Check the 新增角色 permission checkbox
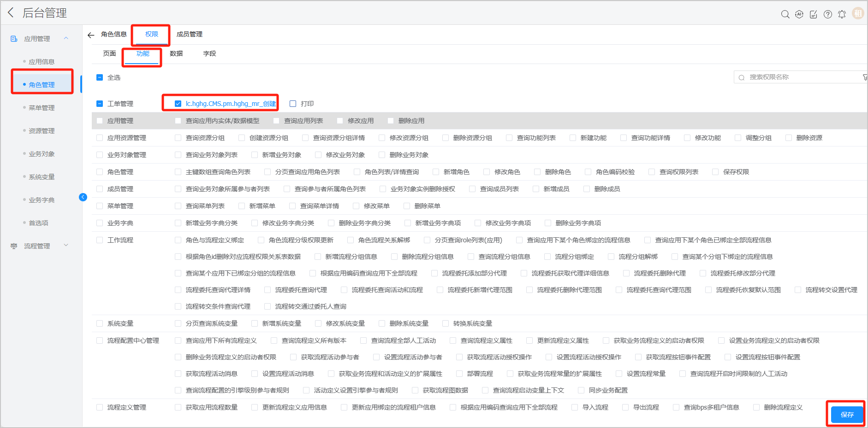The width and height of the screenshot is (868, 428). click(x=436, y=172)
